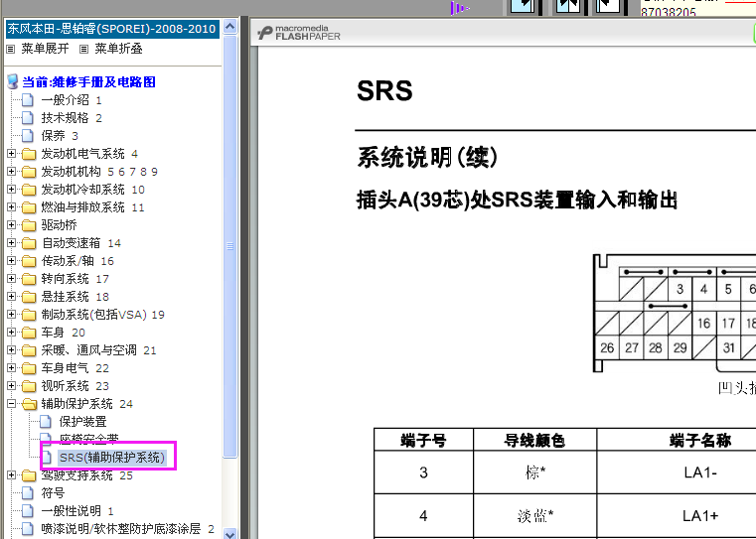Click the folder icon of 转向系统 17
This screenshot has height=539, width=756.
29,279
